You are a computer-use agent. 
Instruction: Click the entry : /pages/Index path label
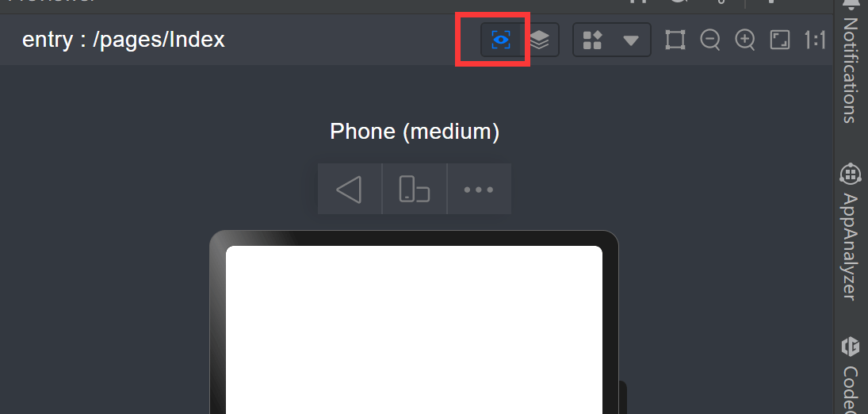tap(124, 40)
